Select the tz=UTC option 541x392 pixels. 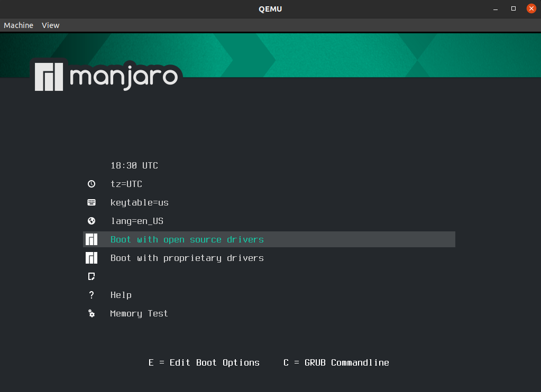point(126,184)
